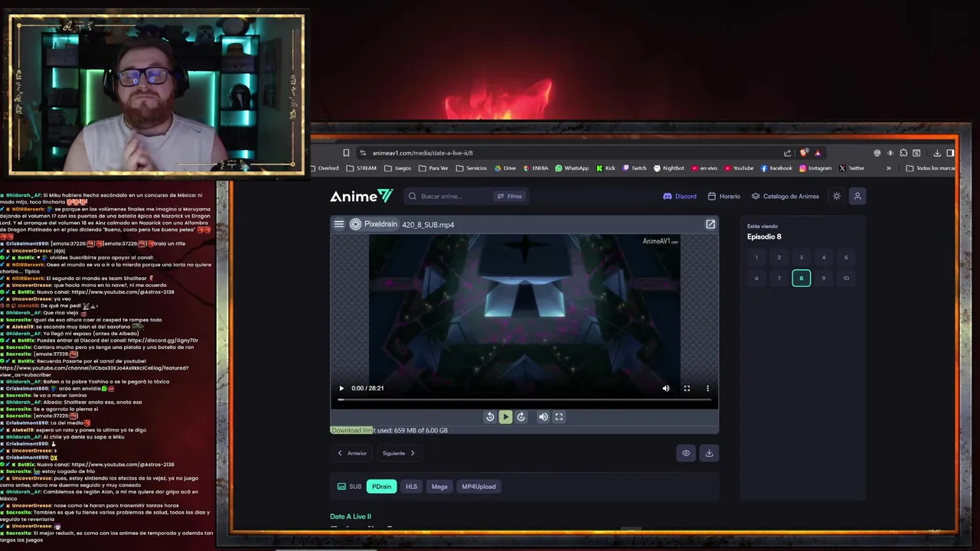Viewport: 980px width, 551px height.
Task: Select episode 9 in the episode grid
Action: point(824,278)
